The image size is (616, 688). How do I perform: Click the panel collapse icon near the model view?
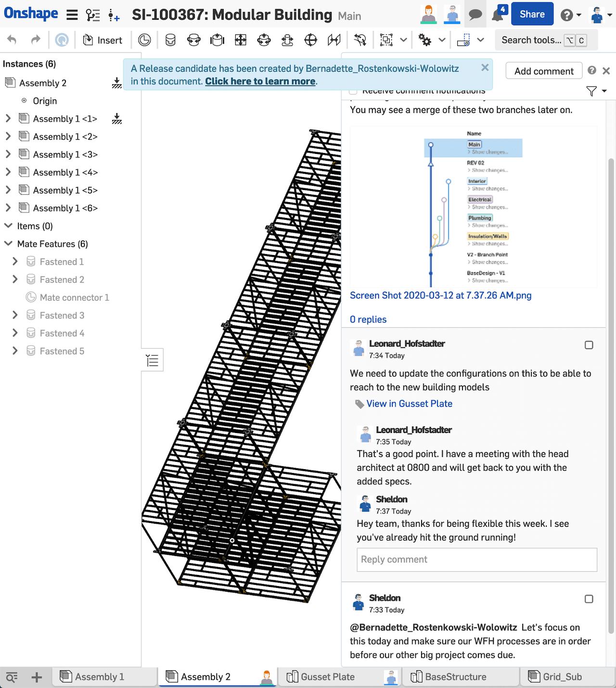(152, 360)
